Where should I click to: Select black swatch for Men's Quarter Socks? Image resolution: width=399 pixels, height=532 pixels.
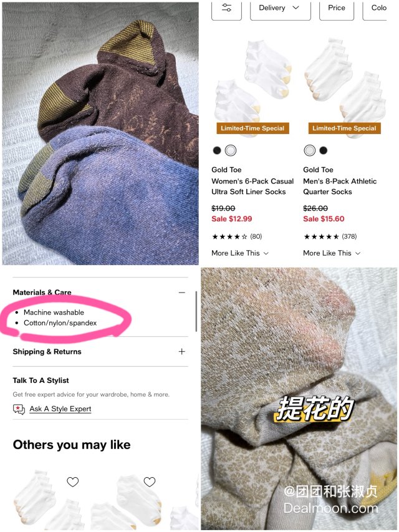(324, 150)
